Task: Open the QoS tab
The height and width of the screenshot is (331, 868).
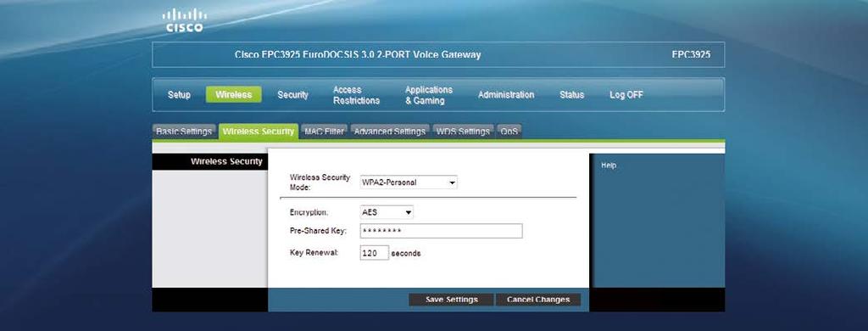Action: pos(509,132)
